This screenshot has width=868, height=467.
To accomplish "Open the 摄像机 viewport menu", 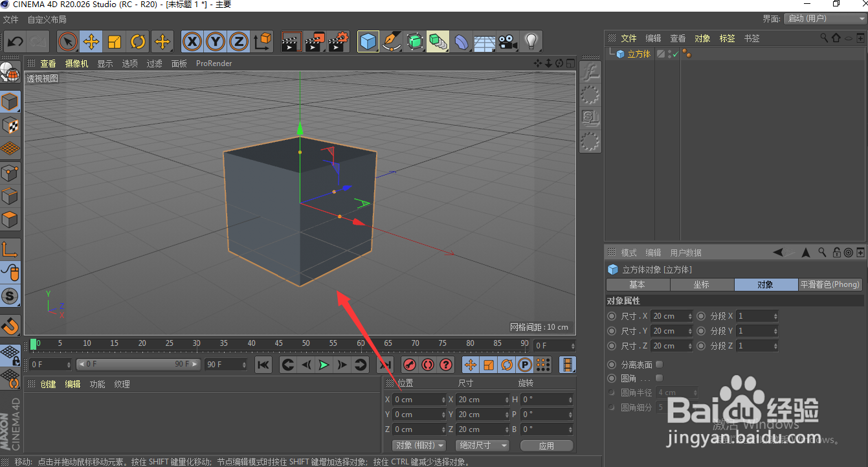I will [x=76, y=63].
